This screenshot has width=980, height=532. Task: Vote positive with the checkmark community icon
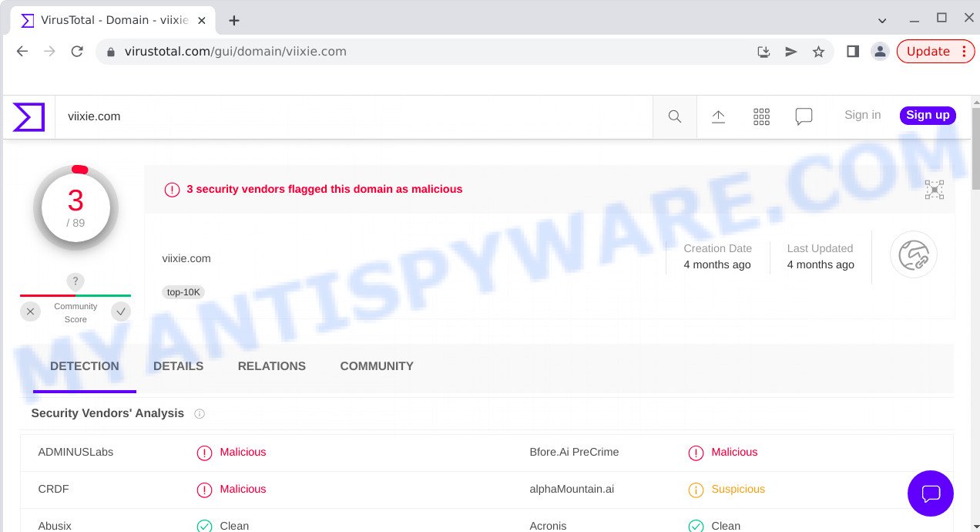coord(121,311)
